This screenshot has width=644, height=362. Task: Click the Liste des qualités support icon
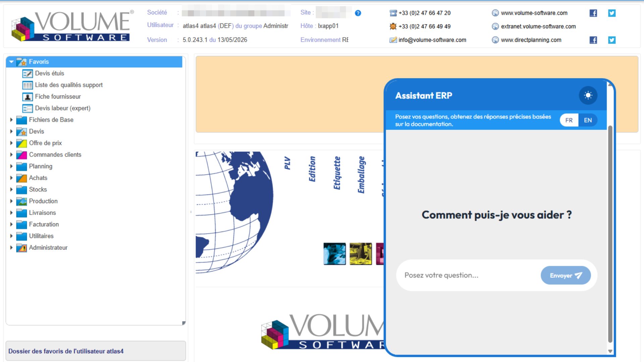point(28,85)
